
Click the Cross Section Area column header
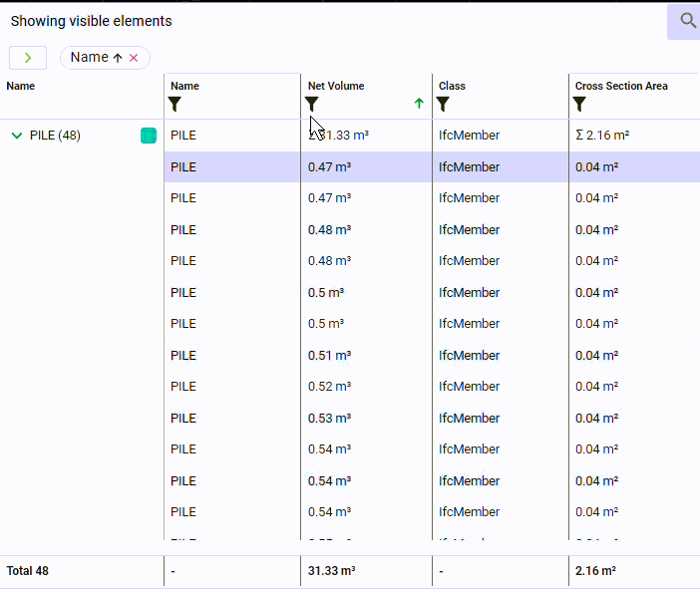(621, 86)
